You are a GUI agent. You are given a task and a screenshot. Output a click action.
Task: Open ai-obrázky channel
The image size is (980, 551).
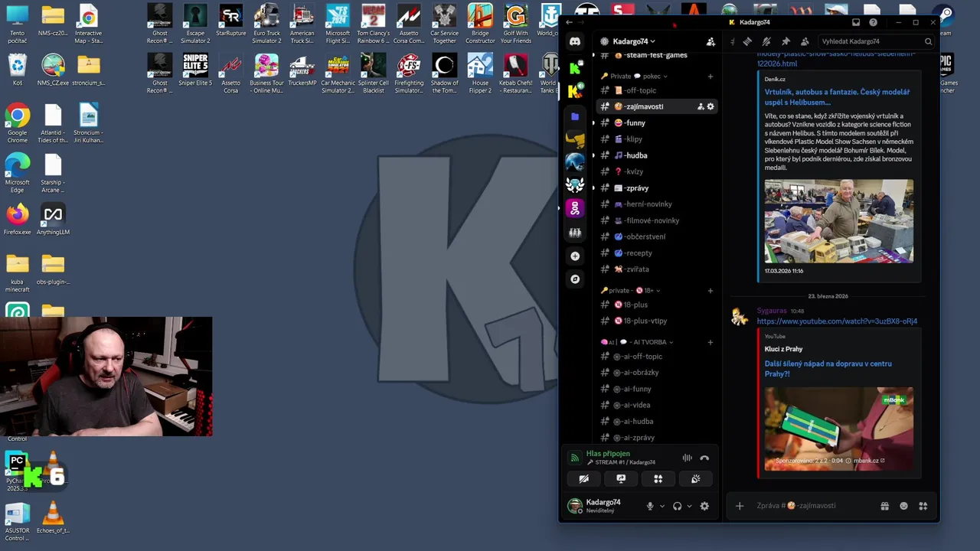657,373
